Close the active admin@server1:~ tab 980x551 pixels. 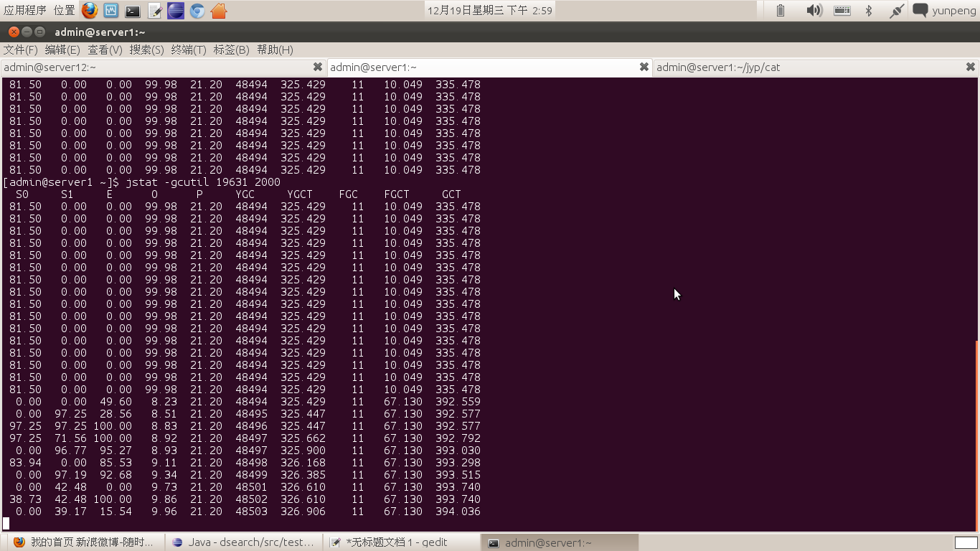pos(644,67)
